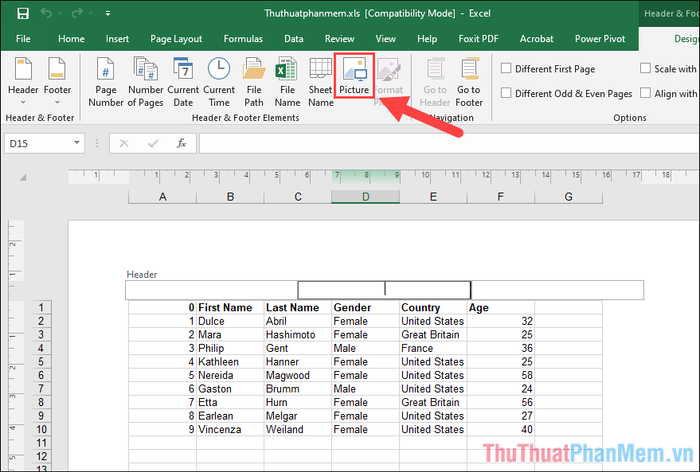Select column D header

pyautogui.click(x=365, y=197)
